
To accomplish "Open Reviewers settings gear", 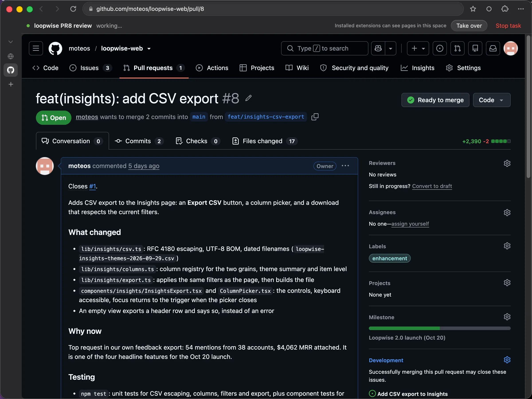I will [x=507, y=163].
